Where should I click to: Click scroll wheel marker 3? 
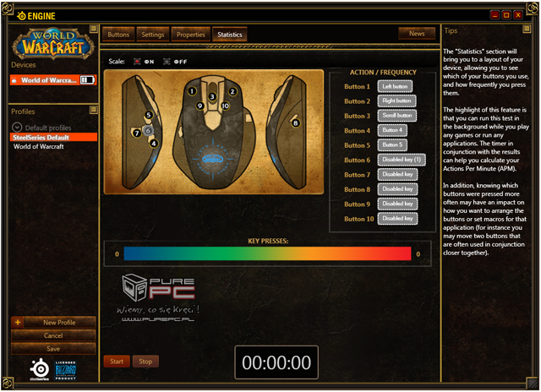[212, 96]
